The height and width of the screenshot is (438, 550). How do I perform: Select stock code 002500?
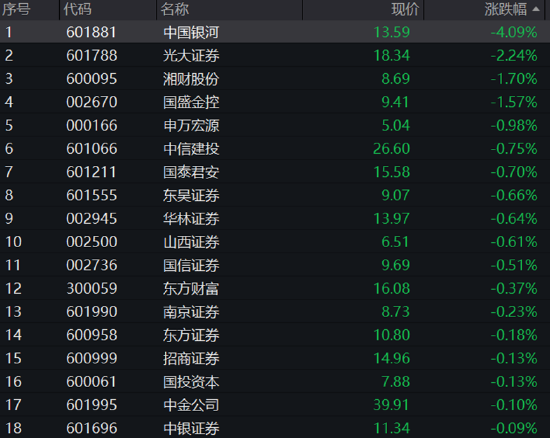tap(92, 242)
